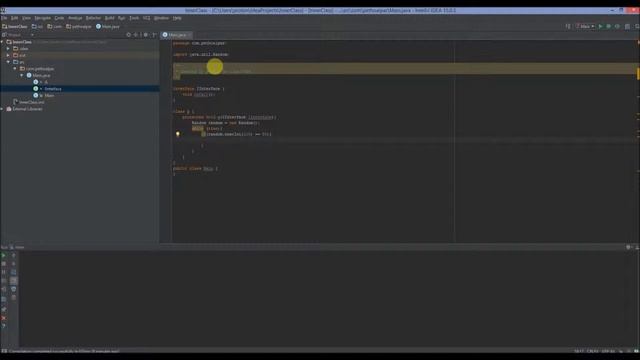This screenshot has width=640, height=360.
Task: Open the Build menu
Action: 109,18
